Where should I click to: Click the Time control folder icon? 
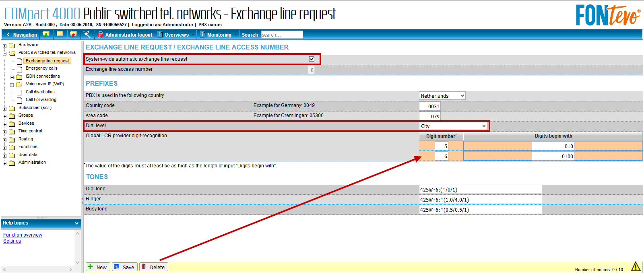12,132
